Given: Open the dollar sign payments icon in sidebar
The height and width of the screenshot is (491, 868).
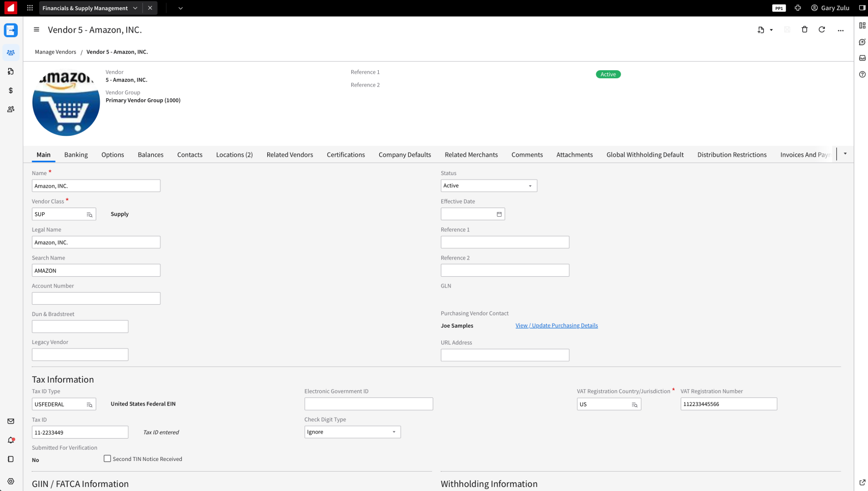Looking at the screenshot, I should point(11,91).
